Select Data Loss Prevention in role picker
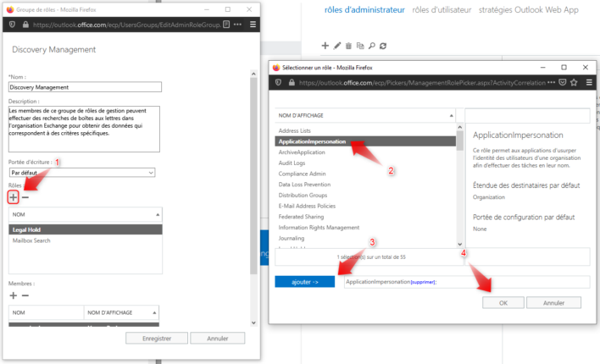The image size is (600, 364). 365,185
